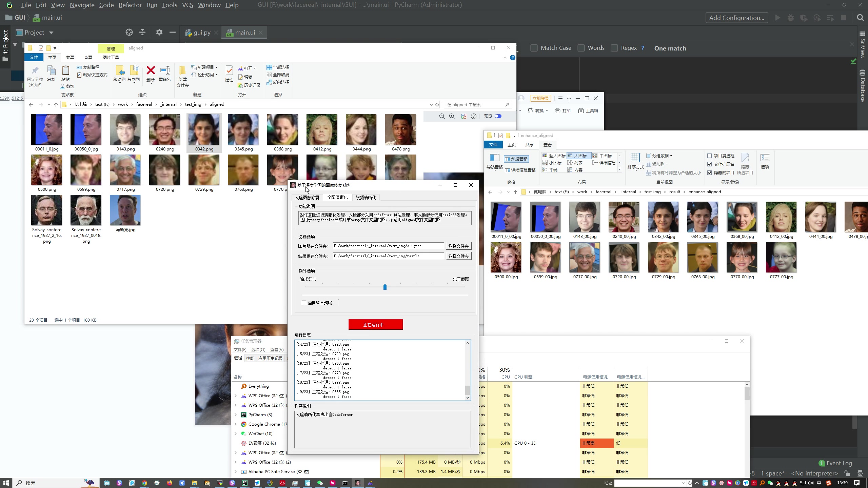Click the PyCharm Run play icon
The image size is (868, 488).
[x=777, y=18]
